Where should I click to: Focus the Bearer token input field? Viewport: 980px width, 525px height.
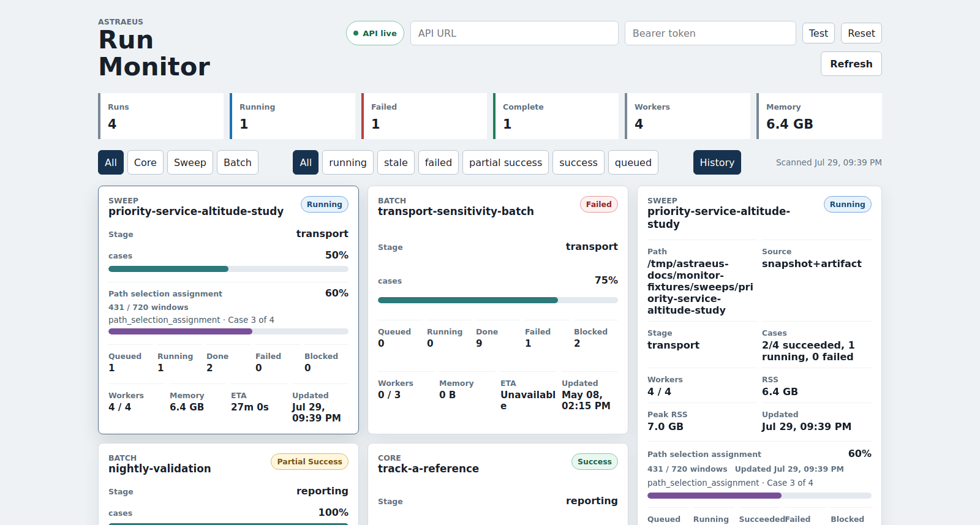point(710,33)
